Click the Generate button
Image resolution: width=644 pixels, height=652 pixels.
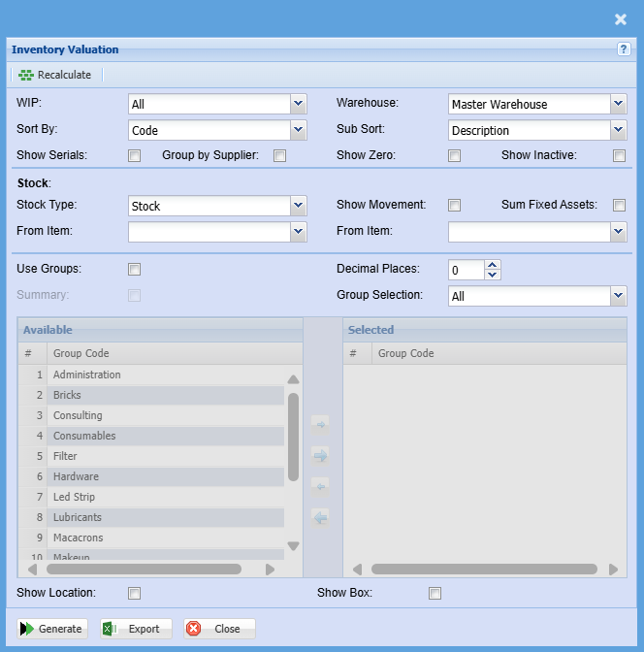[x=52, y=629]
